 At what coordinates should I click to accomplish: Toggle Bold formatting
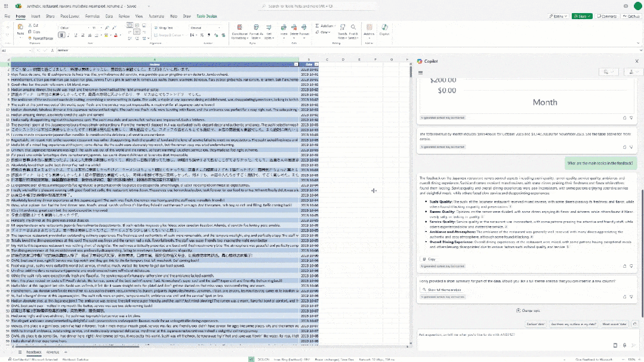[62, 35]
